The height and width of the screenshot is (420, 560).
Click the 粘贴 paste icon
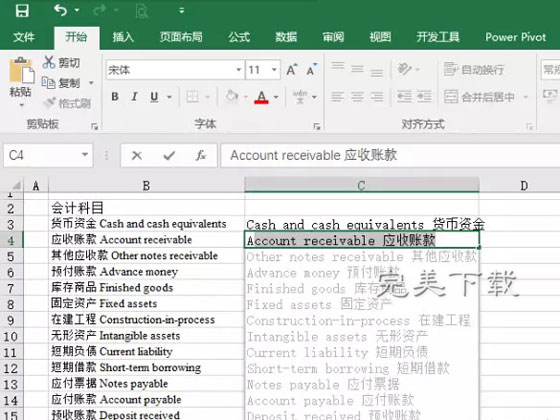pyautogui.click(x=21, y=71)
